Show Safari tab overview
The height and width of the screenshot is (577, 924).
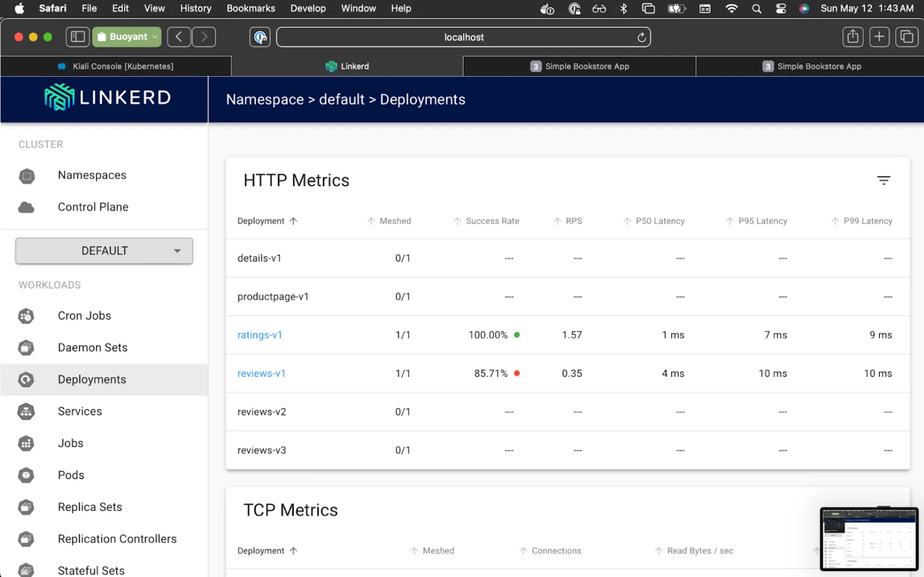tap(907, 37)
